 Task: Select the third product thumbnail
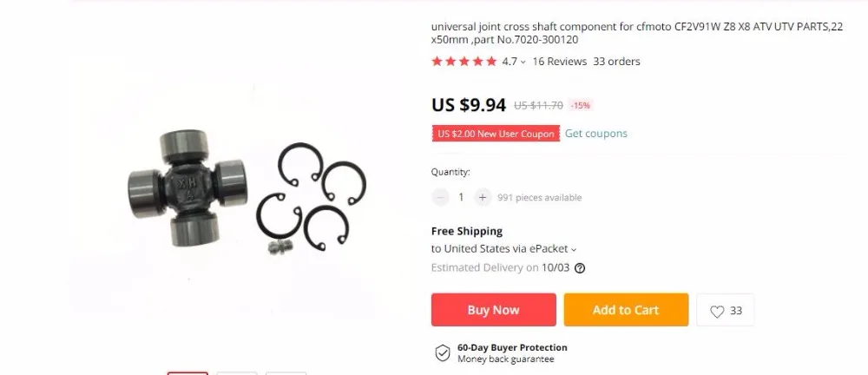click(x=286, y=373)
